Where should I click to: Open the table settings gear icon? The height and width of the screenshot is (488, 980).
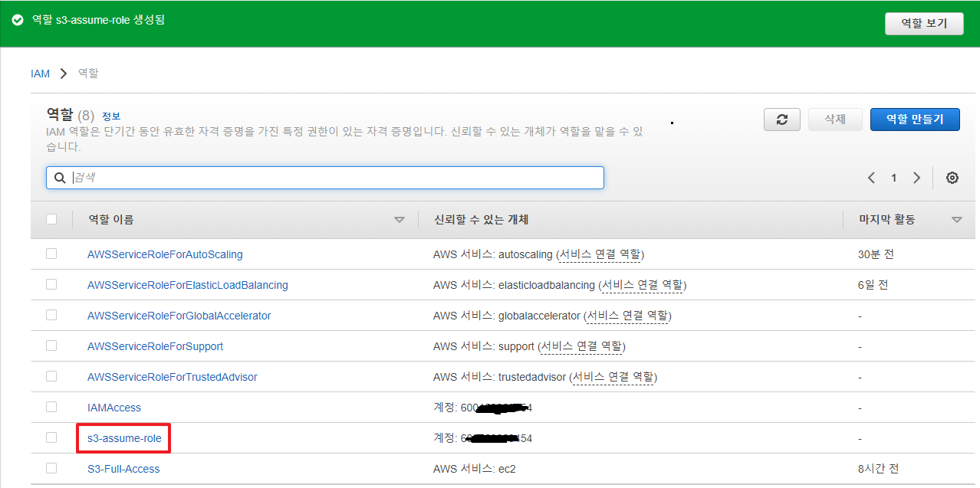[x=952, y=178]
